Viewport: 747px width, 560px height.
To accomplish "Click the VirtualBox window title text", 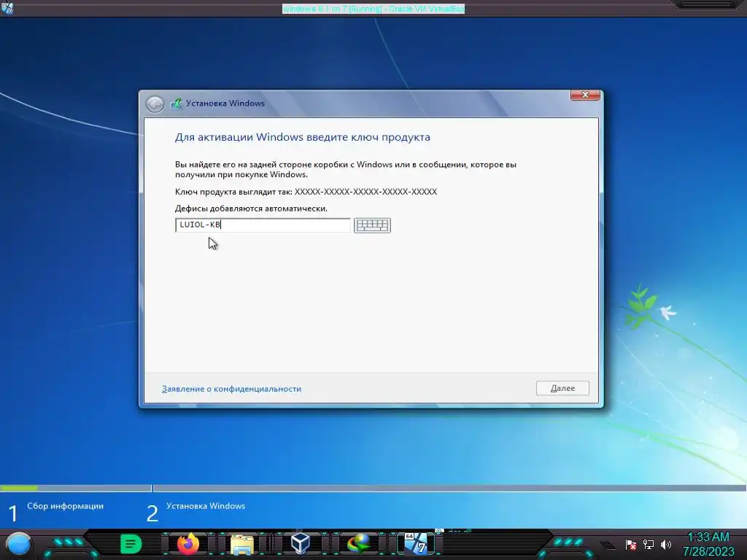I will tap(373, 9).
